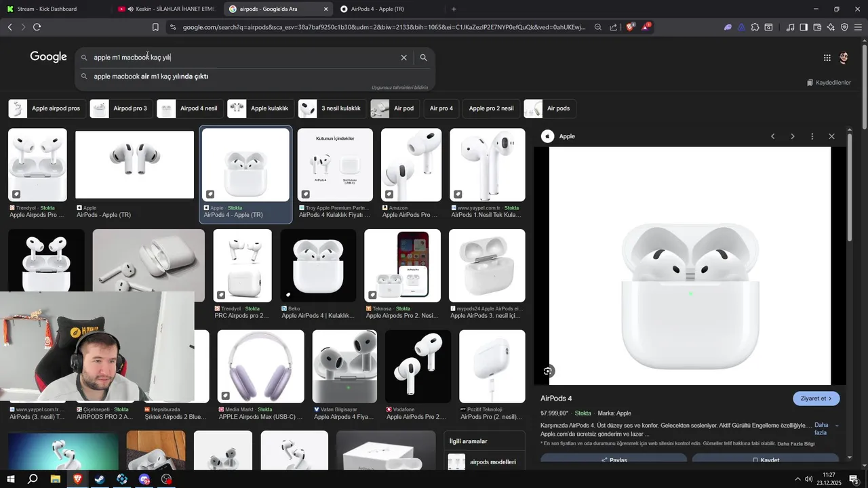The width and height of the screenshot is (868, 488).
Task: Open airpods modelleri related search
Action: click(486, 462)
